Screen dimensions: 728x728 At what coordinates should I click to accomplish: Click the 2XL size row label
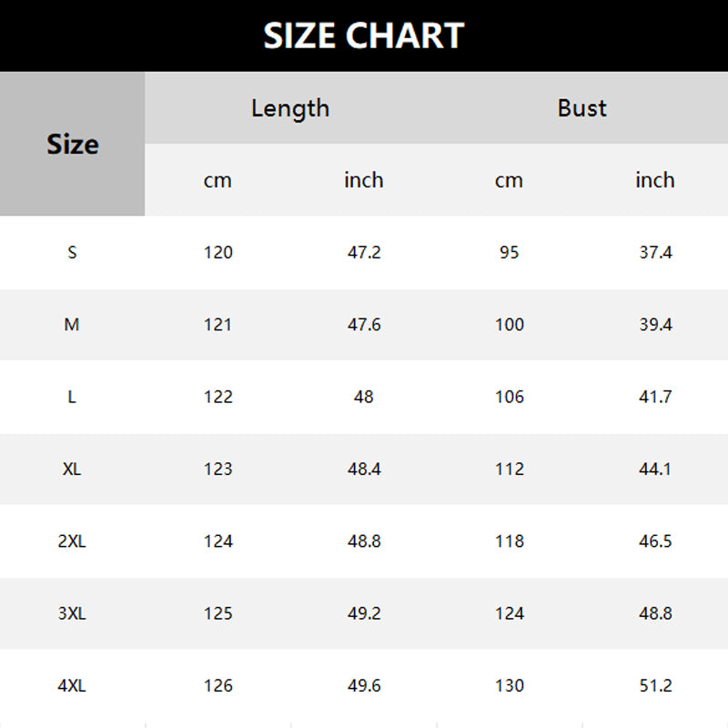pos(73,541)
